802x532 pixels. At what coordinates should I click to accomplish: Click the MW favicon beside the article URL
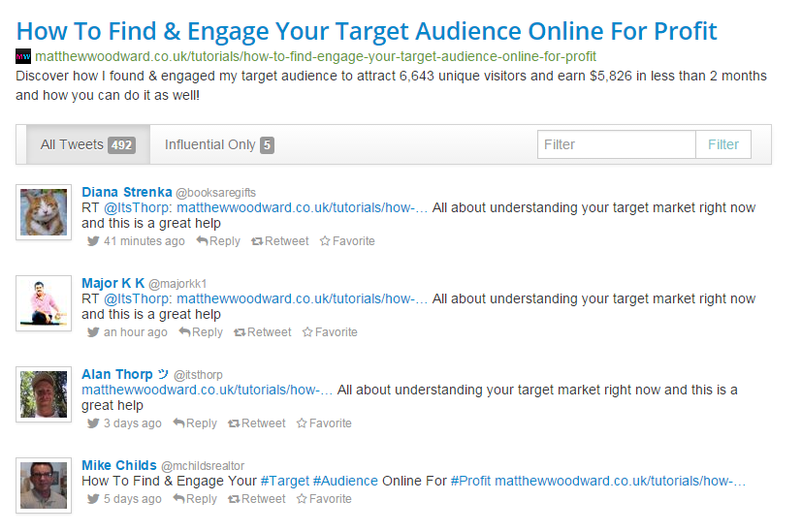tap(23, 56)
